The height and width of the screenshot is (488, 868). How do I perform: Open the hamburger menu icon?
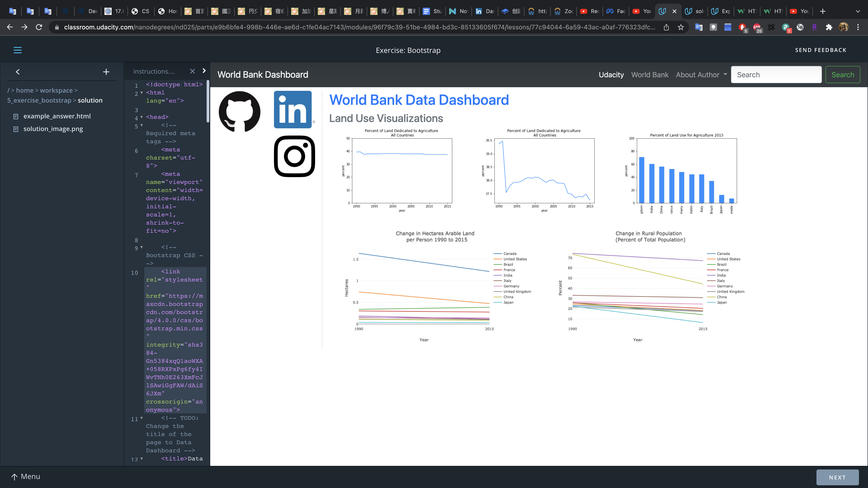coord(18,50)
